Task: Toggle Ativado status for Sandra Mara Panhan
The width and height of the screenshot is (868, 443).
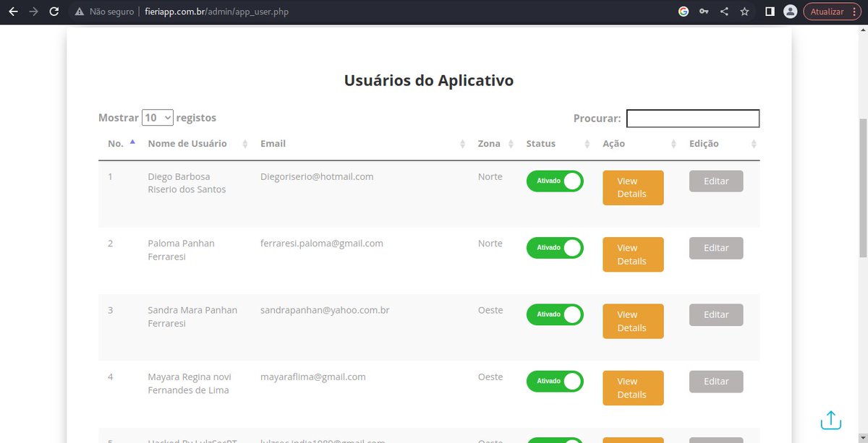Action: (555, 315)
